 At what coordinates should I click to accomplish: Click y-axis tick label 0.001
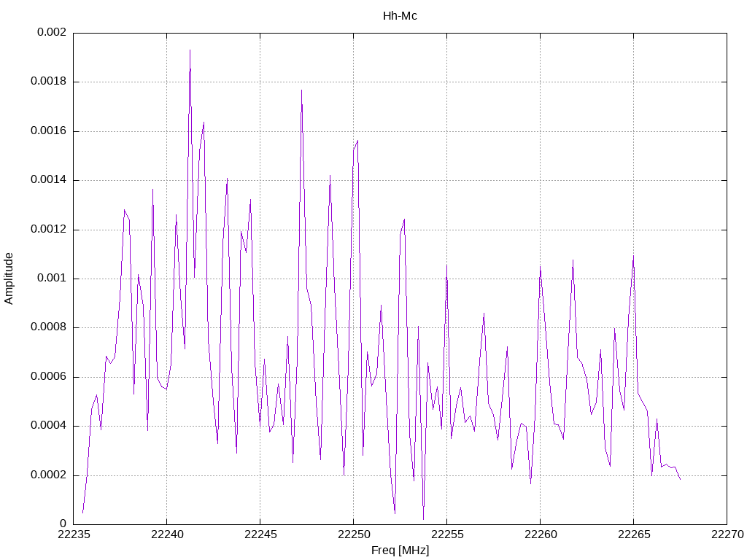tap(52, 279)
